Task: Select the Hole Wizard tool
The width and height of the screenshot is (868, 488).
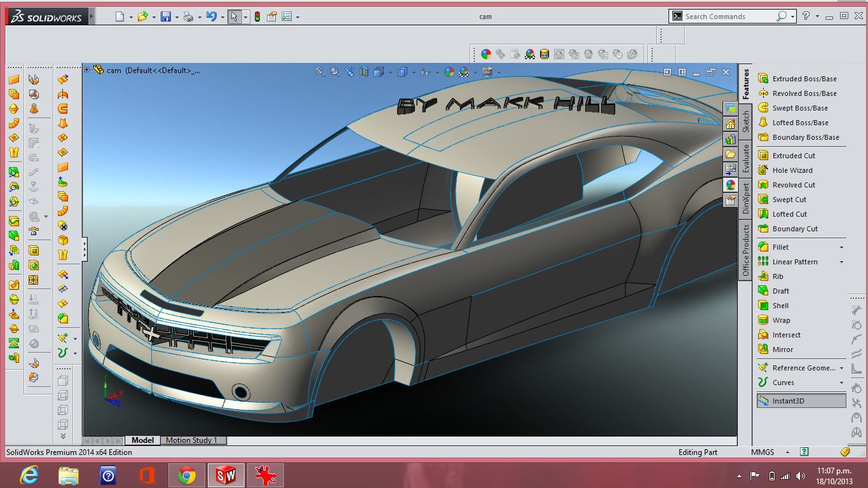Action: point(792,170)
